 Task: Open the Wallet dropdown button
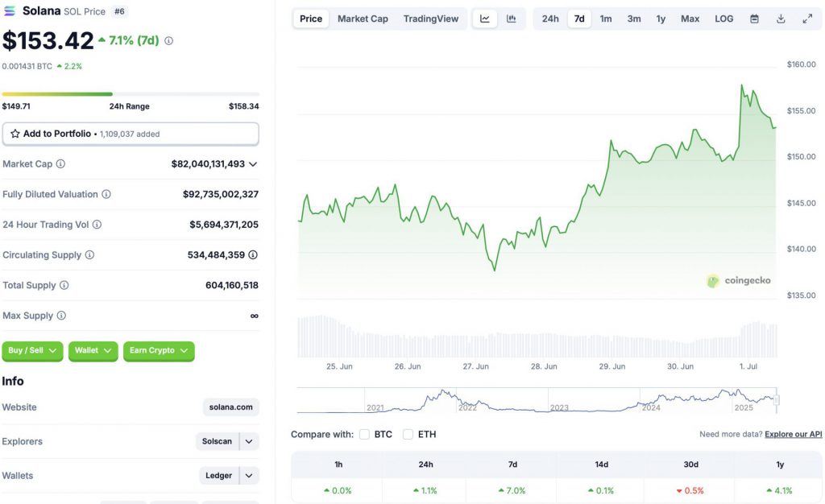point(93,350)
